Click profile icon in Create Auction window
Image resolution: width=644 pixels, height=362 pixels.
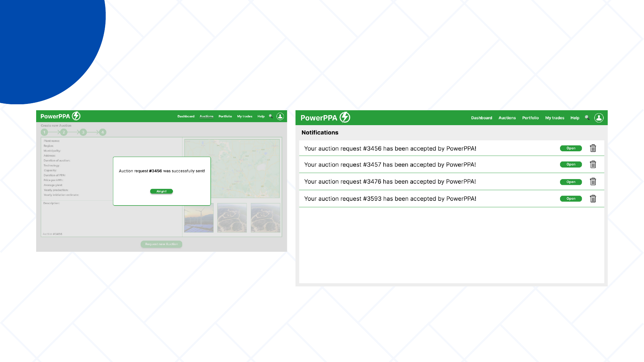click(x=280, y=116)
